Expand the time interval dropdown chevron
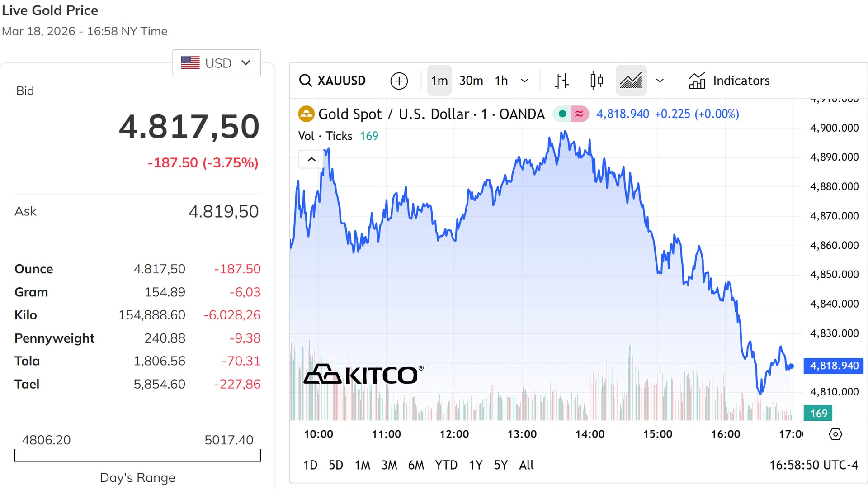Viewport: 868px width, 490px height. tap(524, 81)
